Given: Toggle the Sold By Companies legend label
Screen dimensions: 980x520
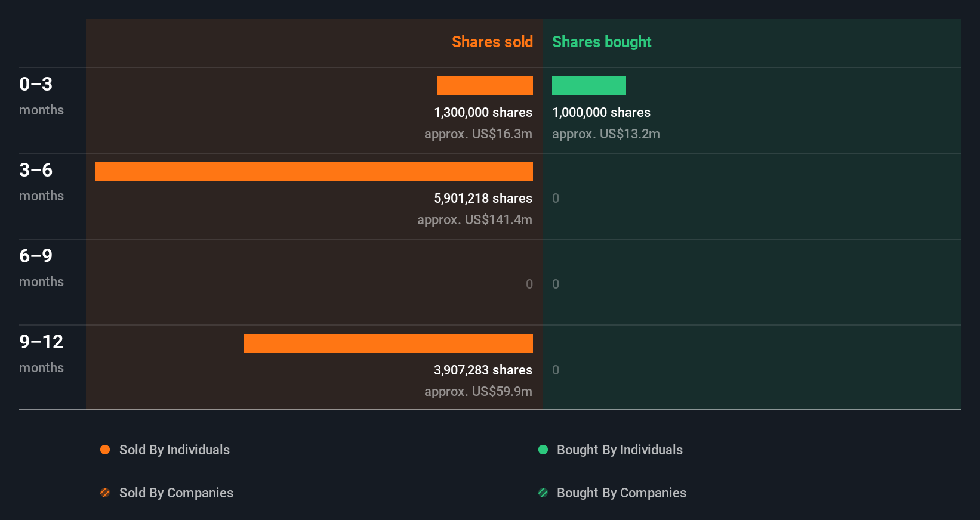Looking at the screenshot, I should pyautogui.click(x=176, y=493).
